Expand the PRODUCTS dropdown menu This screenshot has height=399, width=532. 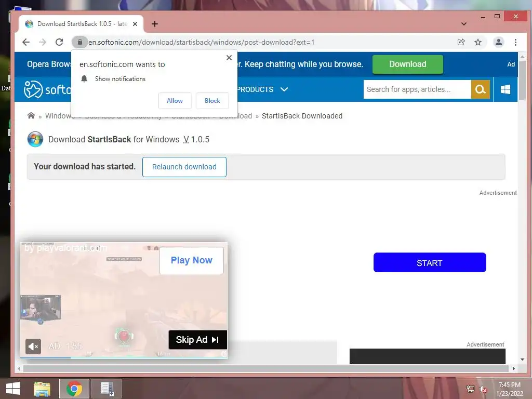click(x=262, y=89)
